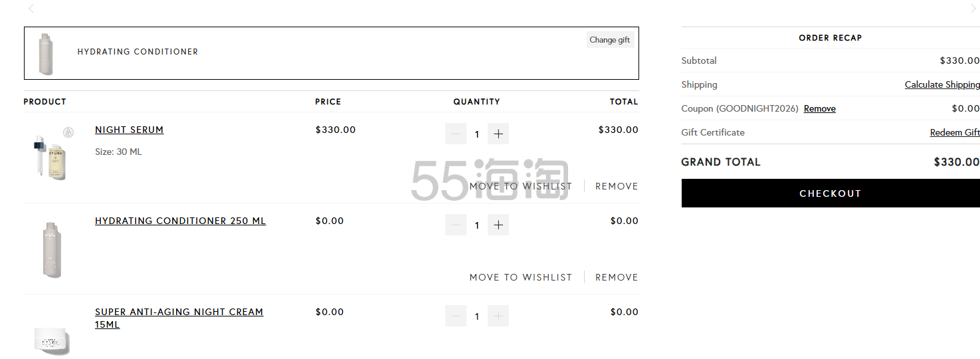Increase Night Serum quantity with plus button

pos(498,134)
